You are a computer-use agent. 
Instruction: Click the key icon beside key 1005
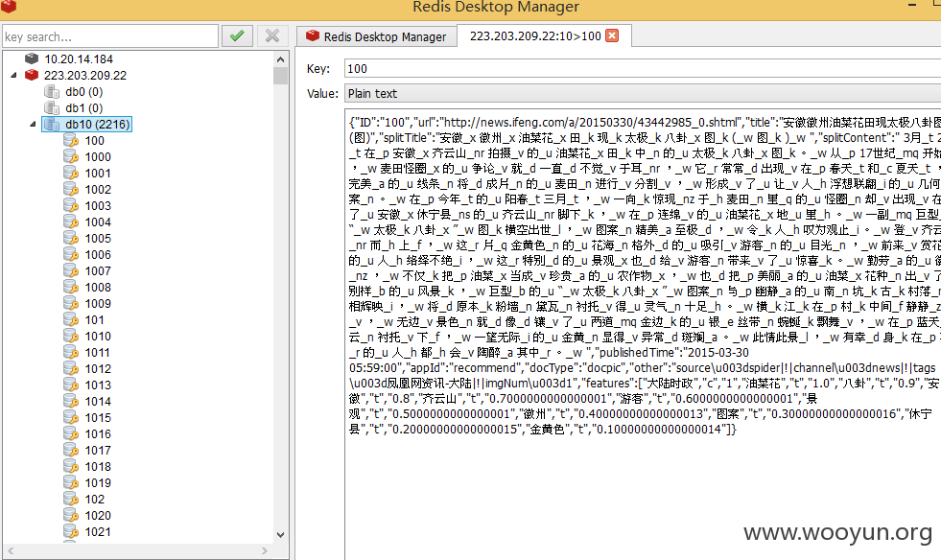[71, 238]
